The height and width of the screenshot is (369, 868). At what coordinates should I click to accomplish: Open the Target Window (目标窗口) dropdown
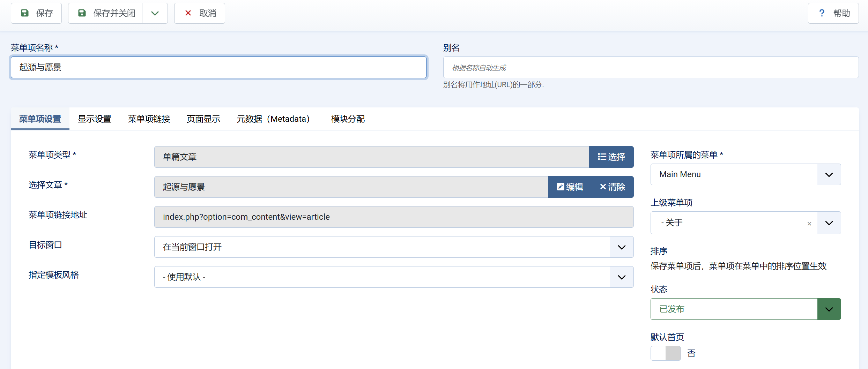tap(393, 247)
